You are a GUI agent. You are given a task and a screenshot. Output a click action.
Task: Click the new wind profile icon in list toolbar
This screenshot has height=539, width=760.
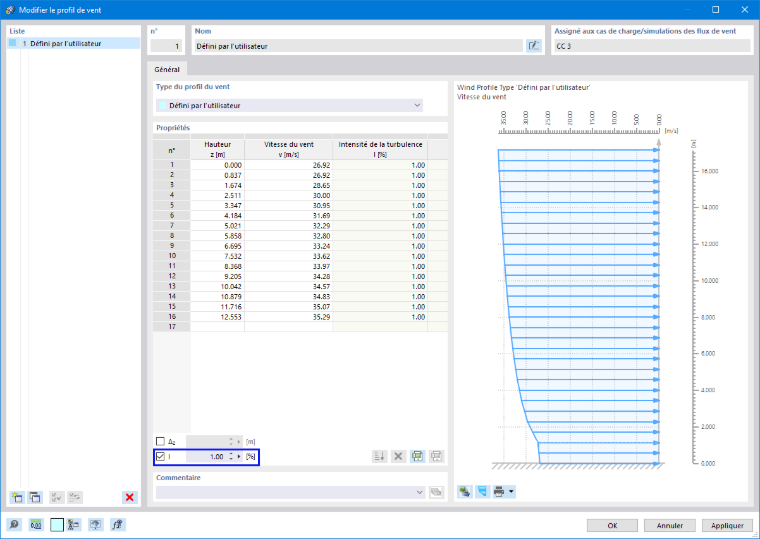(x=17, y=497)
